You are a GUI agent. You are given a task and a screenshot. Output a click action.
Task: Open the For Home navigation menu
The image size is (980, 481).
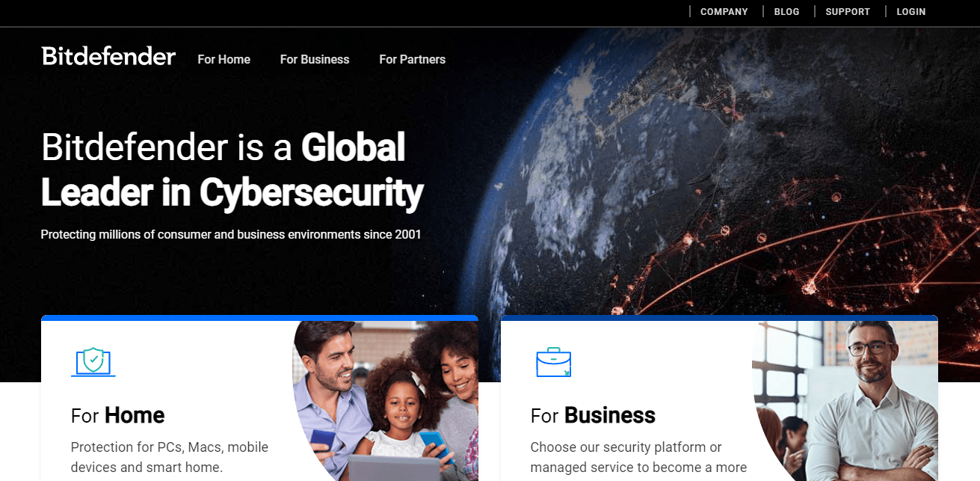(224, 59)
